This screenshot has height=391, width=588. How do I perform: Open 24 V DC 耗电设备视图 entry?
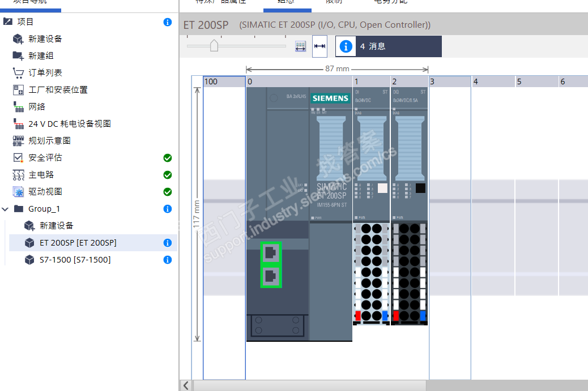pyautogui.click(x=70, y=123)
